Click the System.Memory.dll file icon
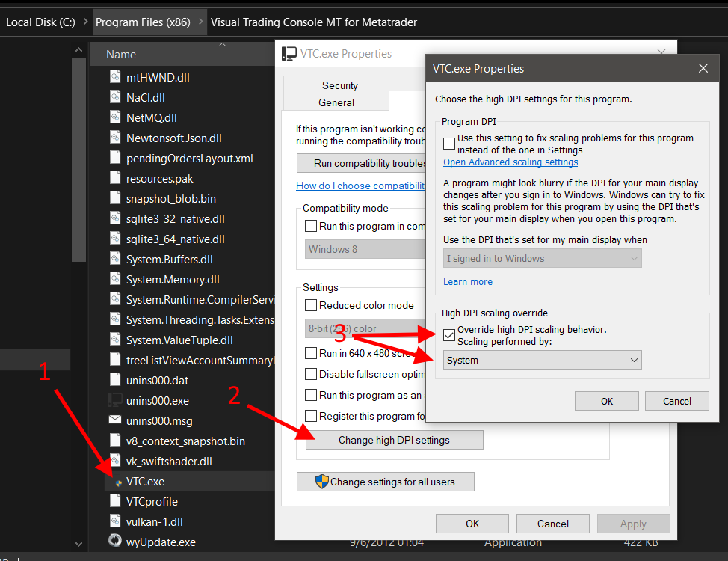The height and width of the screenshot is (561, 728). tap(114, 279)
